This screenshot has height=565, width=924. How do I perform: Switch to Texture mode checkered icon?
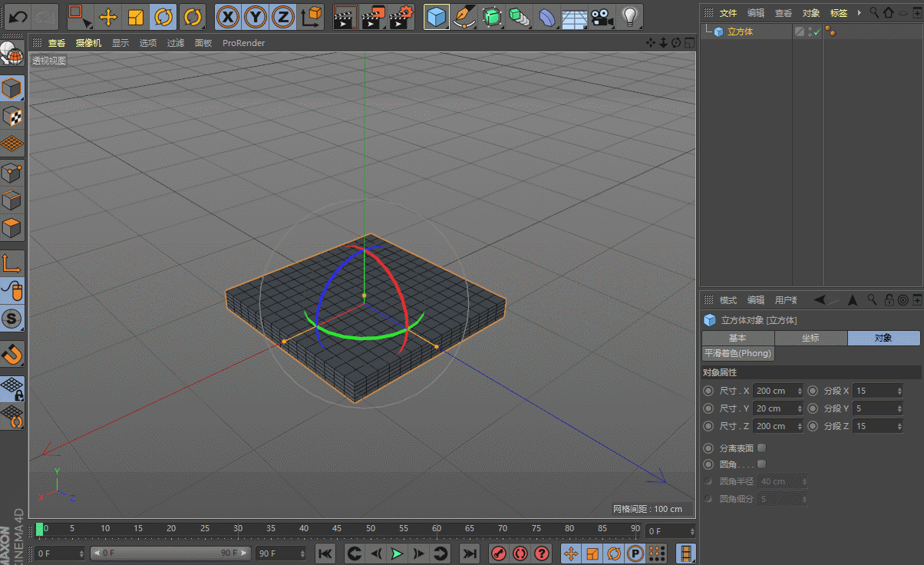click(x=12, y=117)
